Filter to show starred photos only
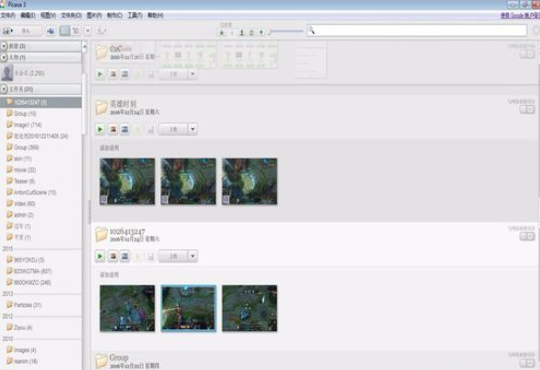The height and width of the screenshot is (370, 540). click(222, 32)
